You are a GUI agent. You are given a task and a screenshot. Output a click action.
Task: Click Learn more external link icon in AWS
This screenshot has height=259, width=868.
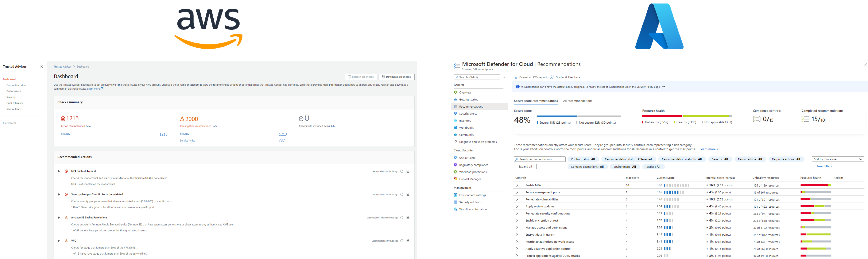click(x=102, y=89)
